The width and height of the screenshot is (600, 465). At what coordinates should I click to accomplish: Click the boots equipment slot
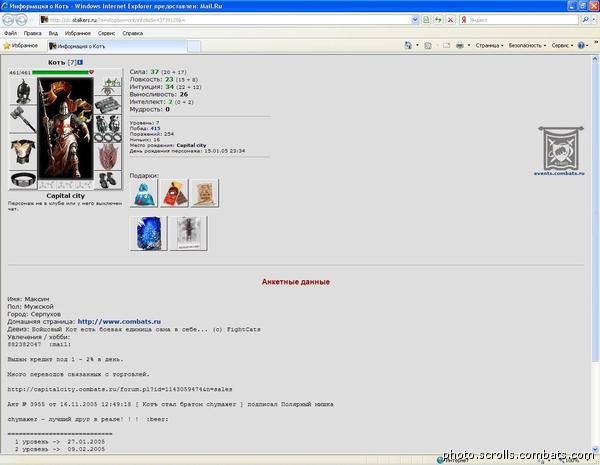[x=108, y=180]
